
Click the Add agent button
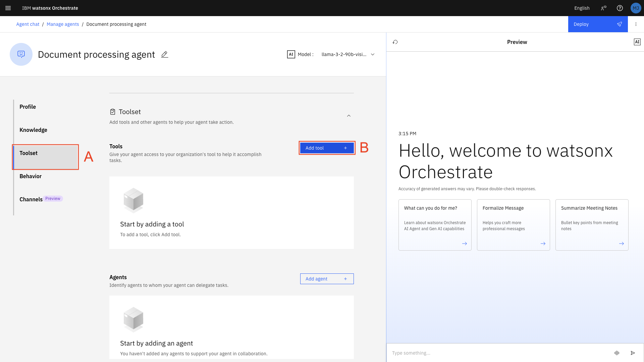(327, 279)
